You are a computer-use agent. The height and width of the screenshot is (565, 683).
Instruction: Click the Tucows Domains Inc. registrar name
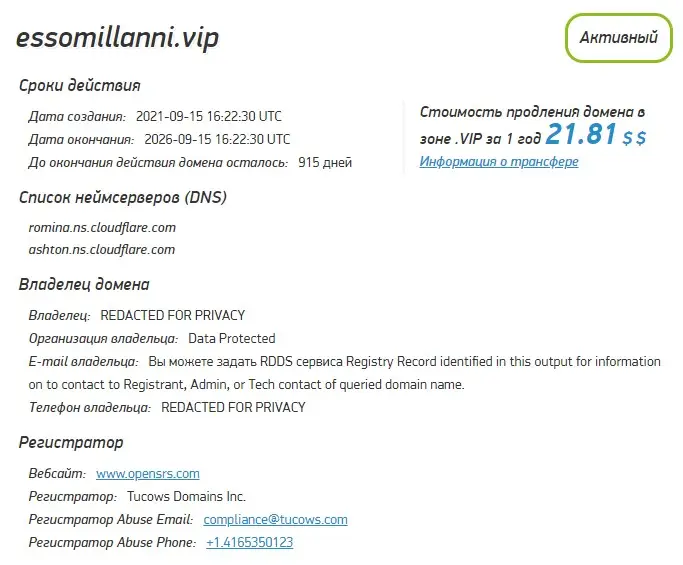click(x=186, y=497)
